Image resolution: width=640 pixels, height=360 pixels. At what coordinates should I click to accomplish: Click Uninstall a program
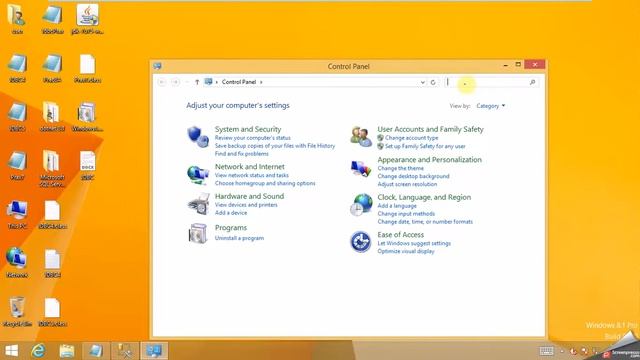pyautogui.click(x=239, y=238)
